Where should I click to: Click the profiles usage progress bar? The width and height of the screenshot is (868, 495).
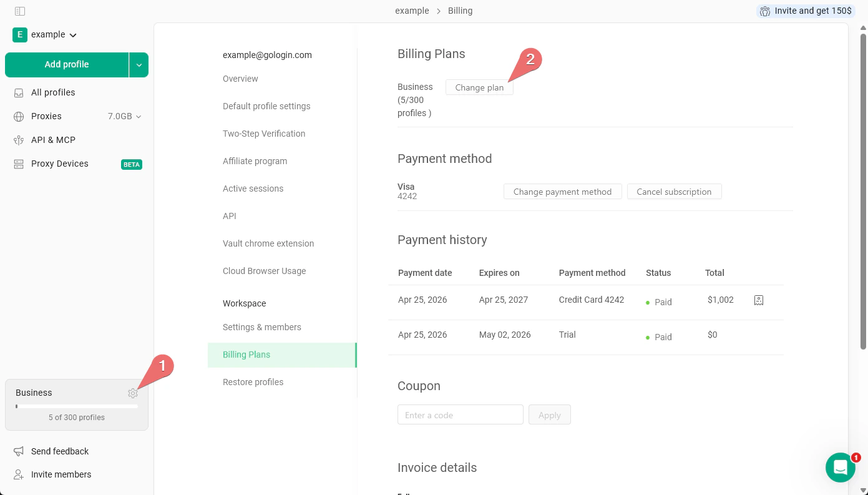tap(77, 406)
